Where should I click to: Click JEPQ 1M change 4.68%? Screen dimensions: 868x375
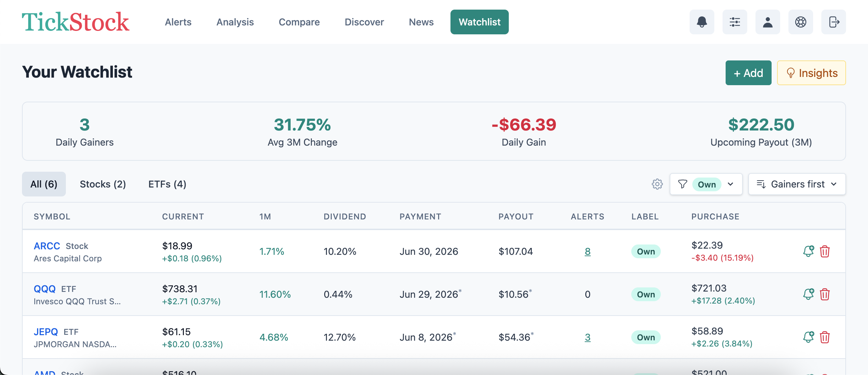tap(274, 337)
